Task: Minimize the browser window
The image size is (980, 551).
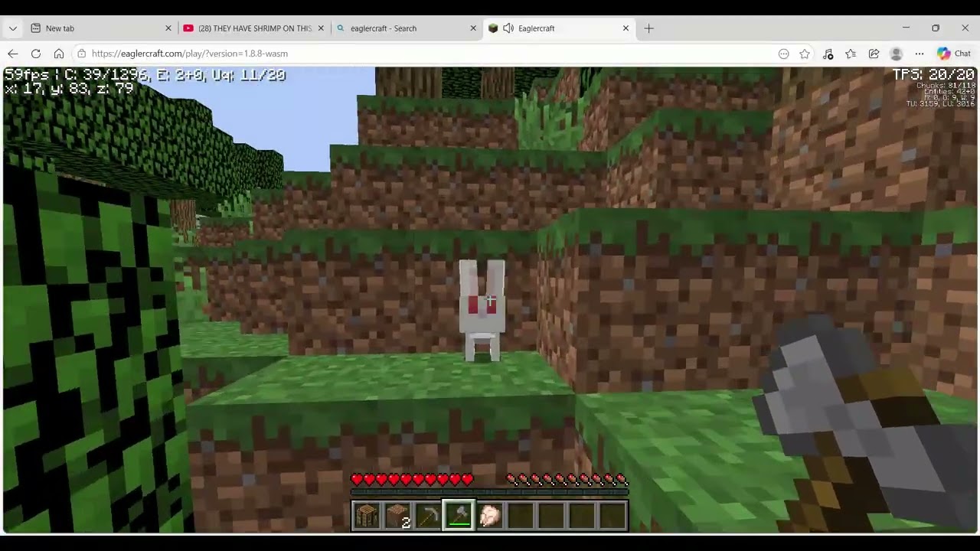Action: coord(906,28)
